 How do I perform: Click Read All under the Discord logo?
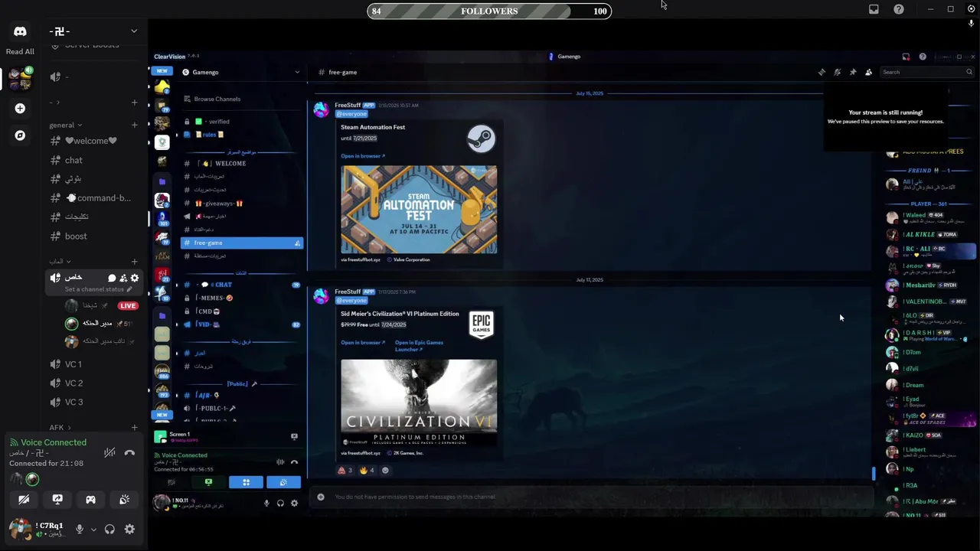[20, 52]
